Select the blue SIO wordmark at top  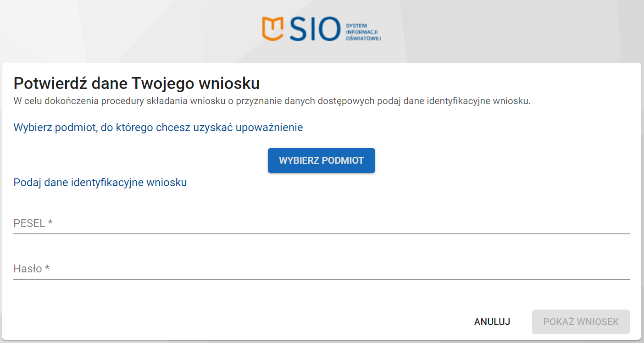(x=315, y=28)
